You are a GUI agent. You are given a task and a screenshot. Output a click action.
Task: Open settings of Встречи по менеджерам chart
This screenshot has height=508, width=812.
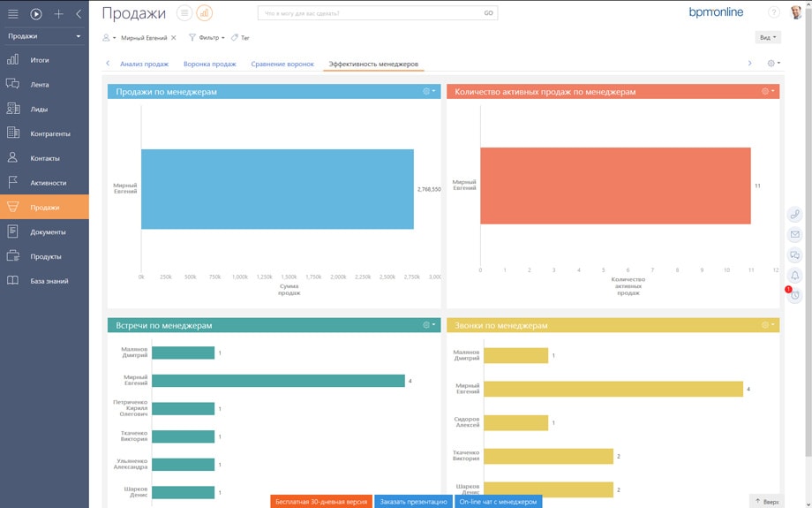point(429,325)
